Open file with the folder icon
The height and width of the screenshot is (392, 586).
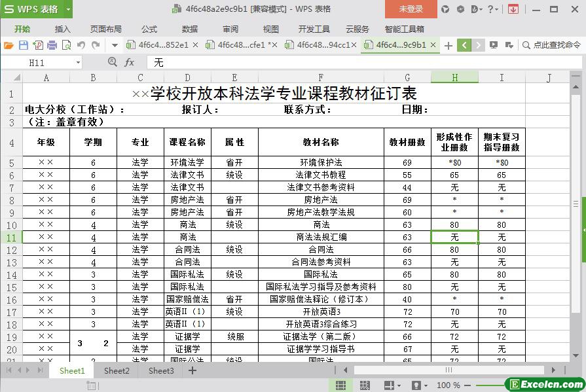point(9,46)
